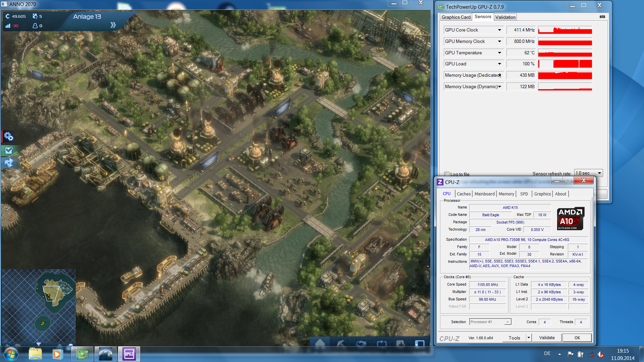The height and width of the screenshot is (362, 644).
Task: Click the GPU Temperature history graph
Action: point(565,53)
